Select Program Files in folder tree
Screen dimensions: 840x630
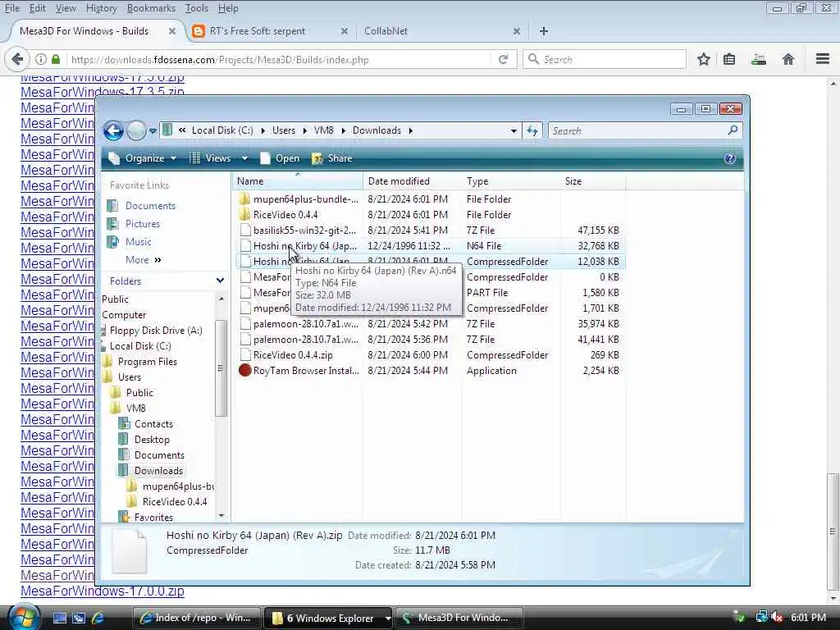coord(147,362)
